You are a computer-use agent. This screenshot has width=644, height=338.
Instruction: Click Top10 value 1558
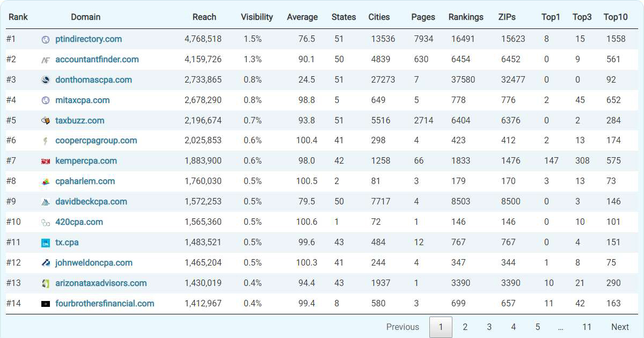(x=616, y=39)
